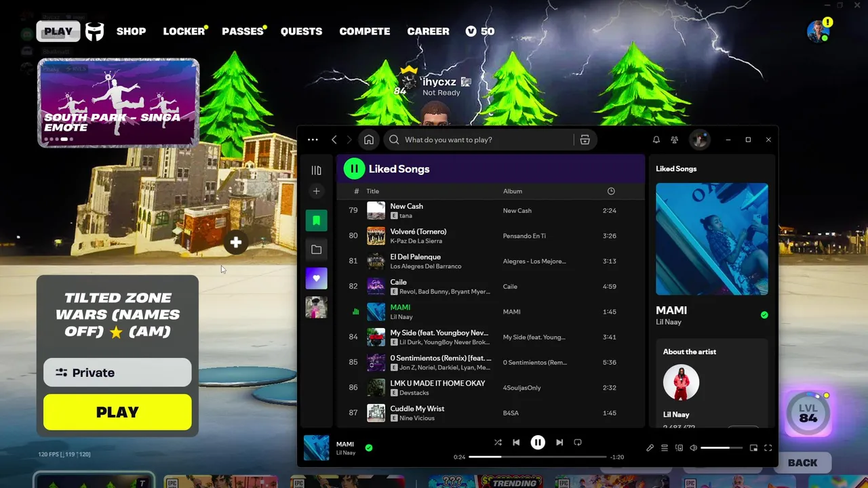Sort by Title column header
Viewport: 868px width, 488px height.
pyautogui.click(x=372, y=191)
